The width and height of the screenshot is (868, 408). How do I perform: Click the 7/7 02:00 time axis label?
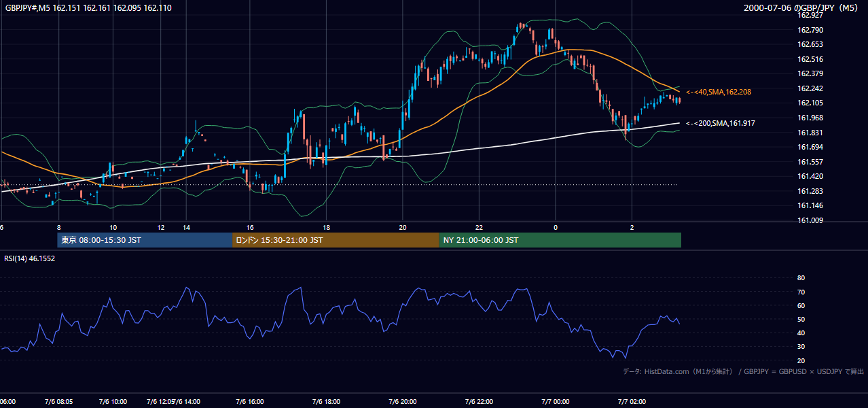[x=632, y=401]
